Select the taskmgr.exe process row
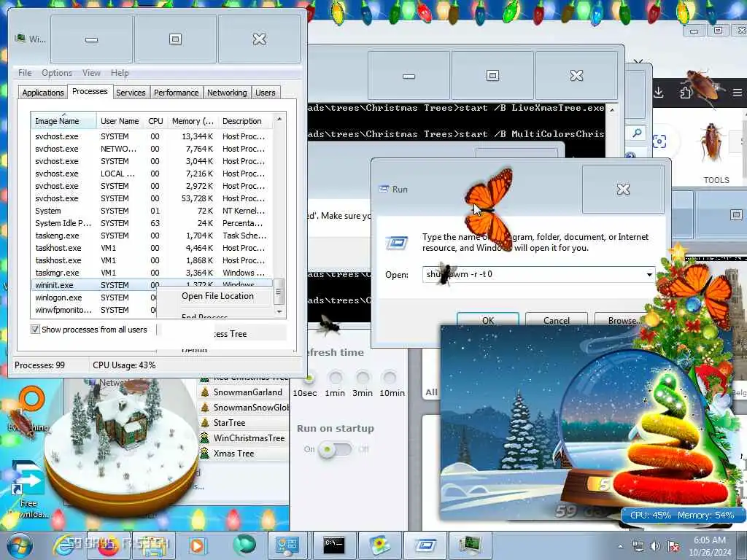Screen dimensions: 747x560 (x=152, y=273)
